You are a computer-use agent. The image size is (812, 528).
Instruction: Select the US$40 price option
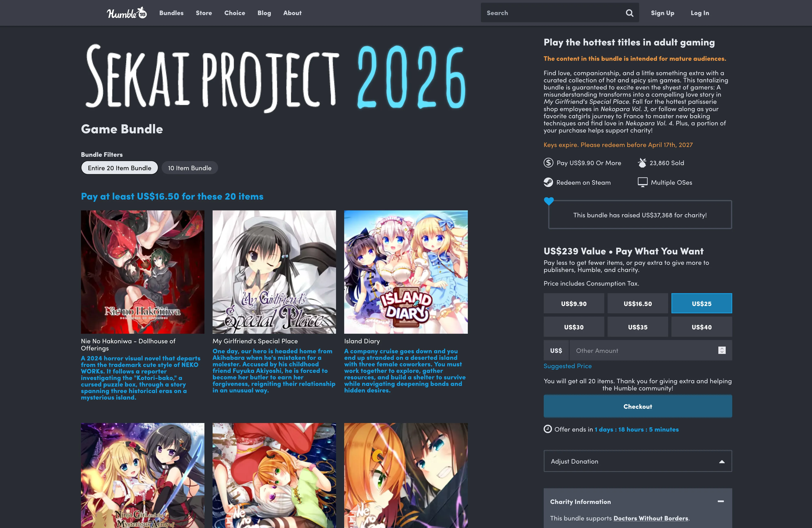(x=701, y=327)
